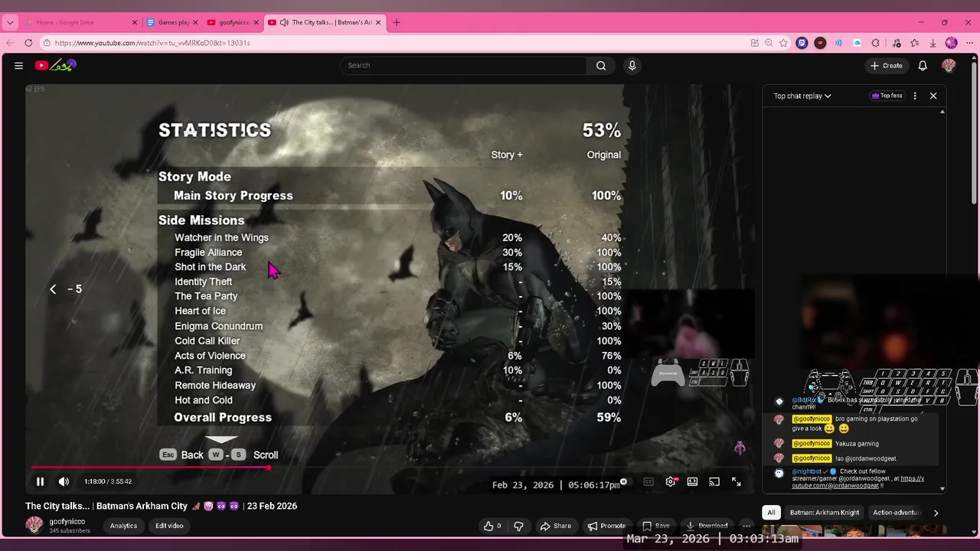The image size is (980, 551).
Task: Switch to theater mode
Action: click(x=692, y=481)
